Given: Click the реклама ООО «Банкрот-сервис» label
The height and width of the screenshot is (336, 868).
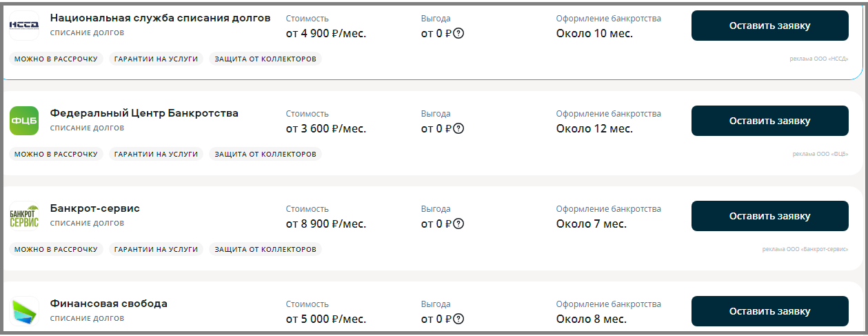Looking at the screenshot, I should coord(805,249).
